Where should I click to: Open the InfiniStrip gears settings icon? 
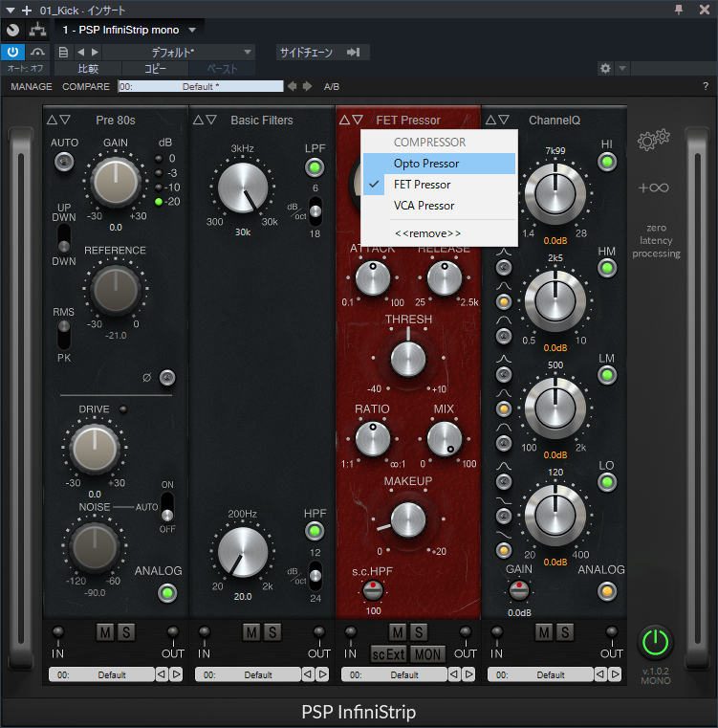pos(654,140)
